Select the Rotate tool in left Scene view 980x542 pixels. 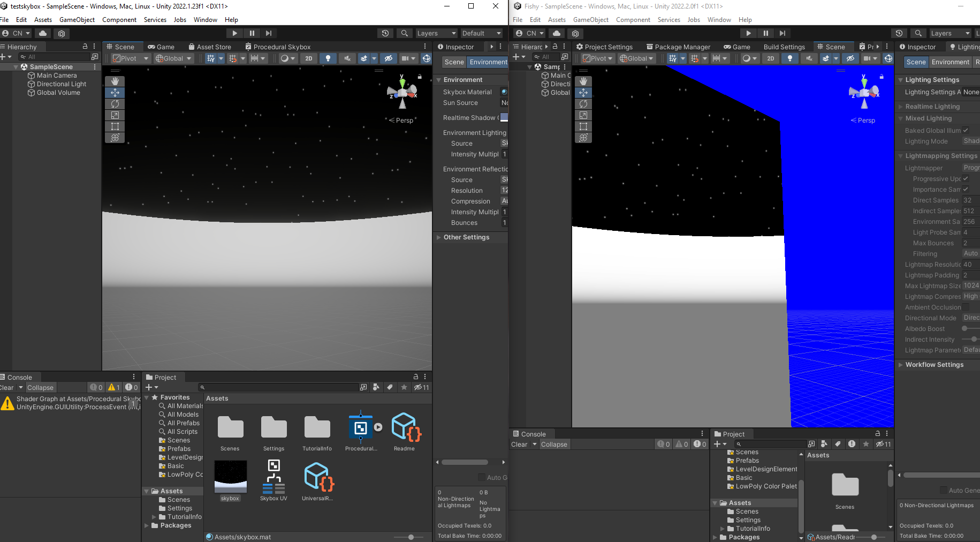[x=115, y=104]
